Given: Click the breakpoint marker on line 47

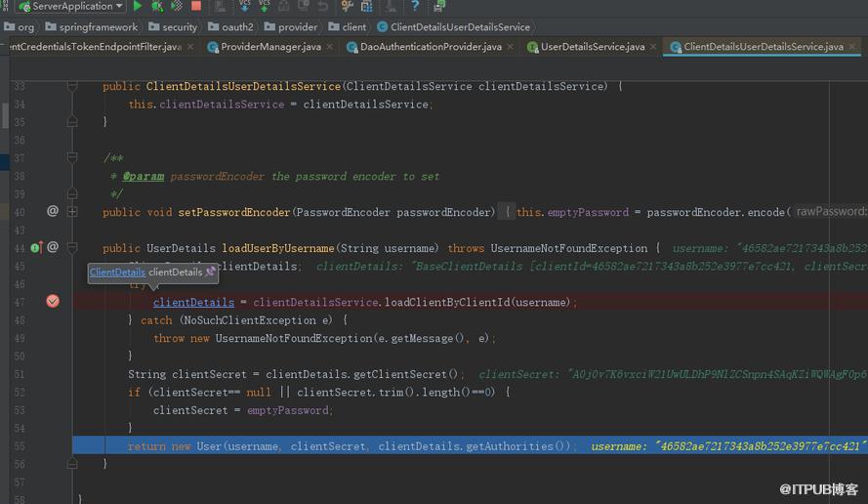Looking at the screenshot, I should 53,301.
